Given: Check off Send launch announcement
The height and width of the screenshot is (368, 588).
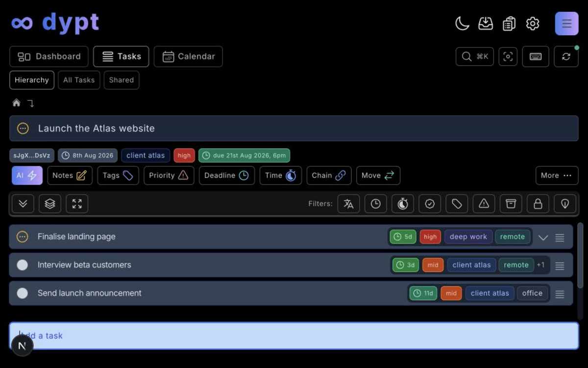Looking at the screenshot, I should click(23, 293).
